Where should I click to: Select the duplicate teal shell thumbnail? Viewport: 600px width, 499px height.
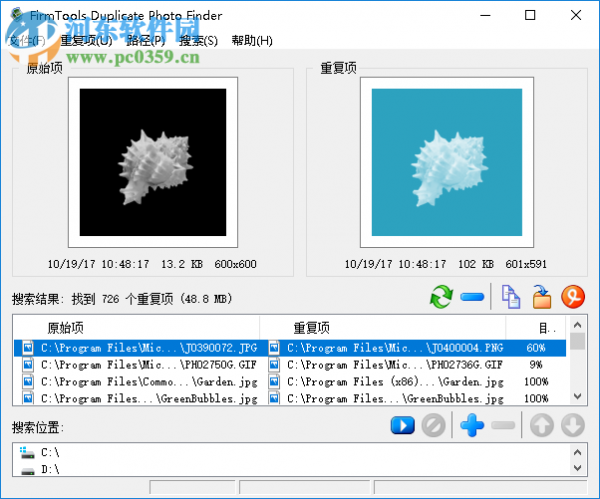447,162
